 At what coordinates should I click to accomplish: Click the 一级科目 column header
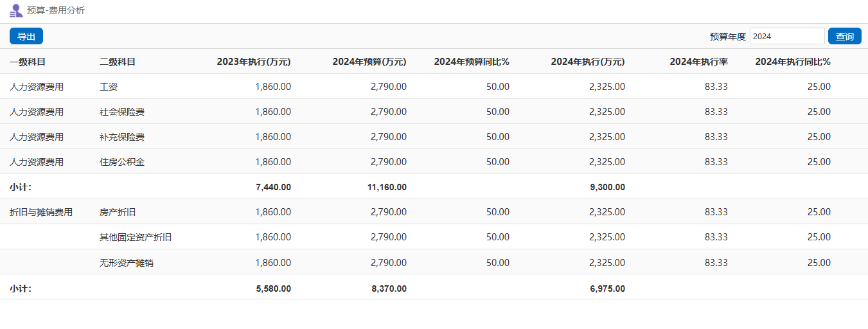(x=28, y=62)
